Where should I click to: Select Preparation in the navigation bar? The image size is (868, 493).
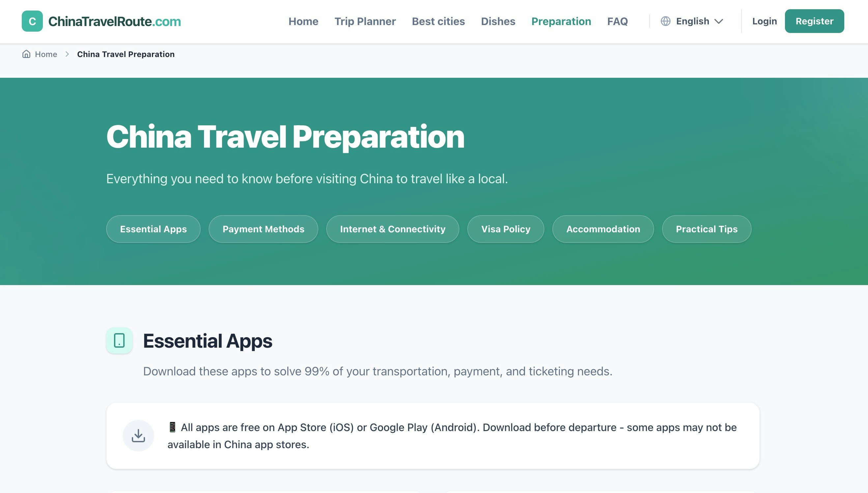[x=561, y=21]
